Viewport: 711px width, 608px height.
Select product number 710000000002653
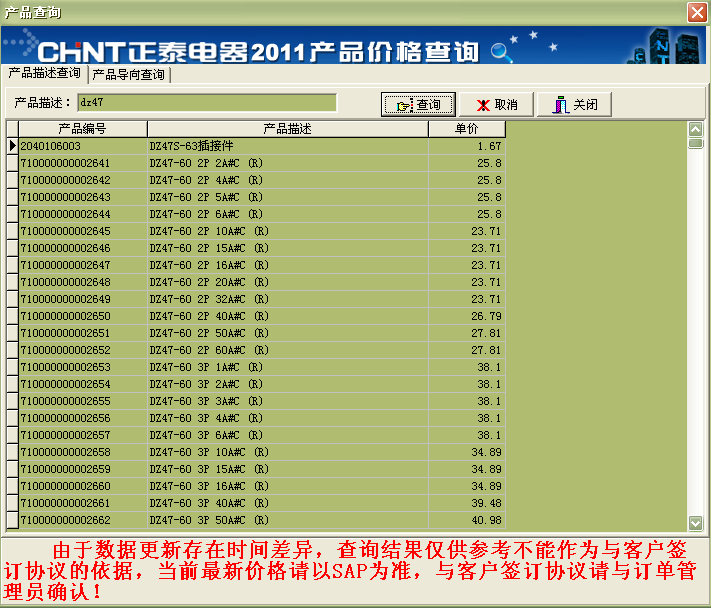(x=83, y=367)
